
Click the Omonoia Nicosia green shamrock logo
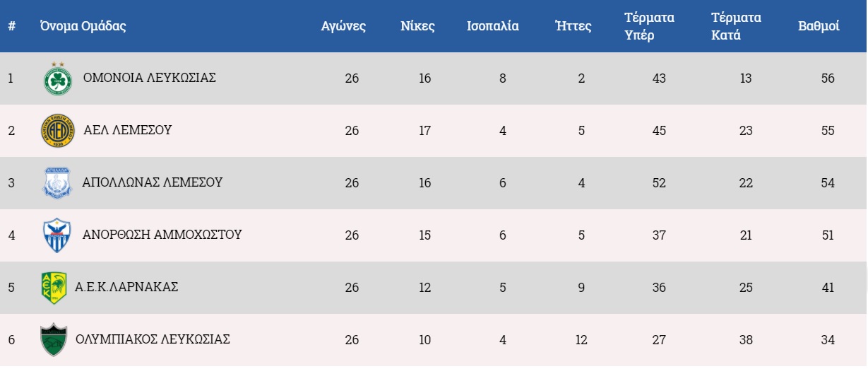click(57, 78)
